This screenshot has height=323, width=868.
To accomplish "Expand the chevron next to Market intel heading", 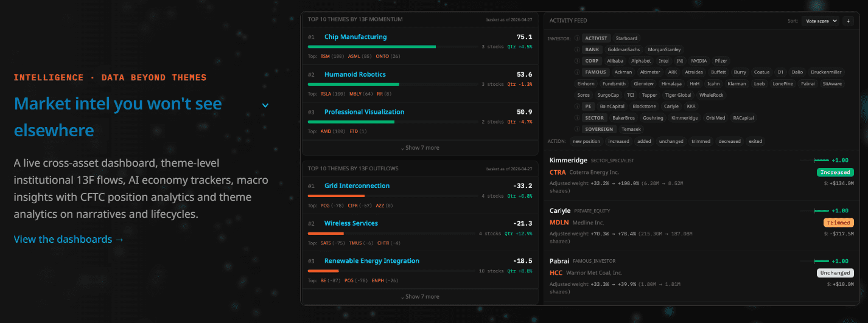I will [x=265, y=105].
